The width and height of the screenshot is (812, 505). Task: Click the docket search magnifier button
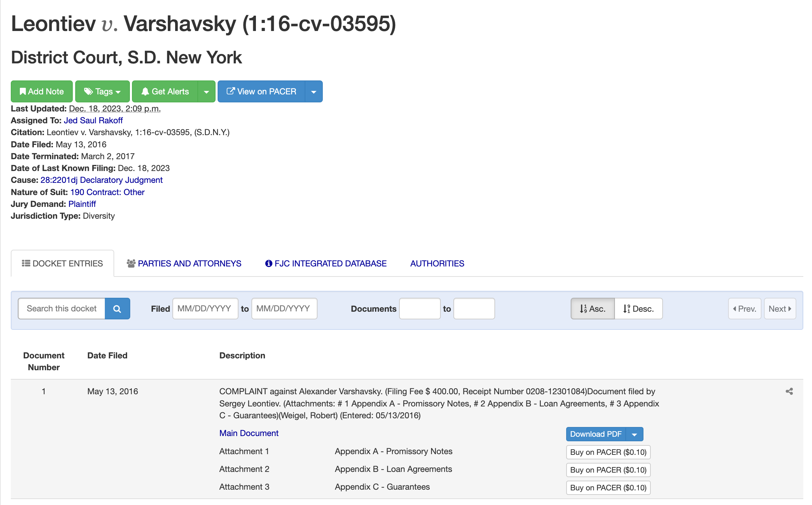pyautogui.click(x=117, y=309)
